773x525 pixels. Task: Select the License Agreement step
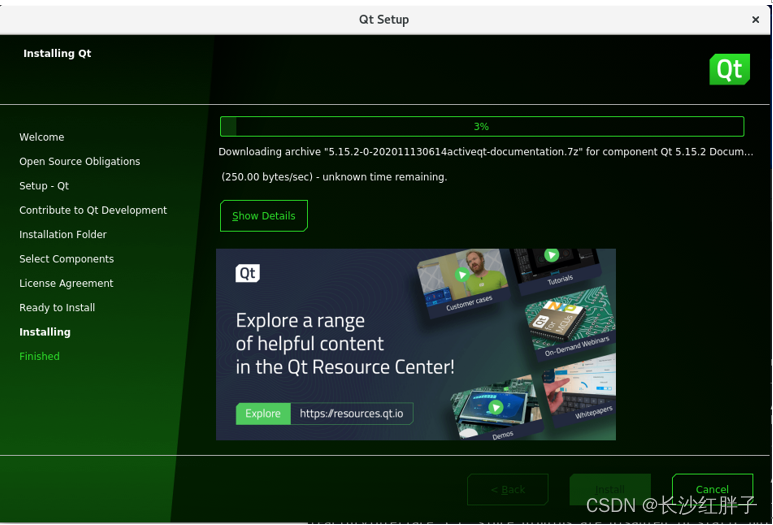pyautogui.click(x=67, y=283)
